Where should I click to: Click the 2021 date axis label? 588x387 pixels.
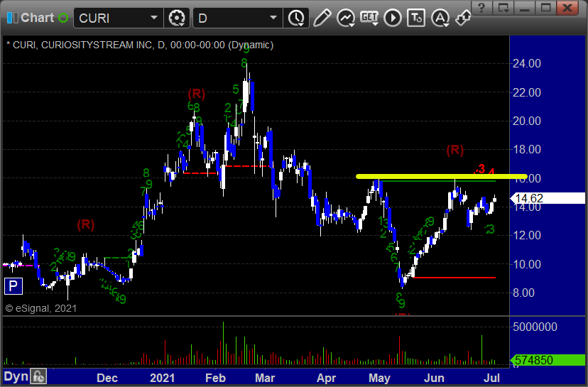click(162, 378)
